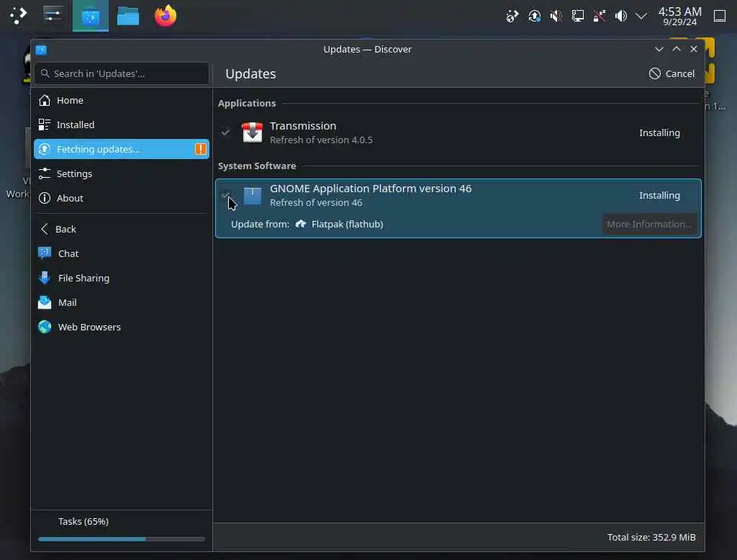Click the Transmission Installing status
The width and height of the screenshot is (737, 560).
point(659,132)
